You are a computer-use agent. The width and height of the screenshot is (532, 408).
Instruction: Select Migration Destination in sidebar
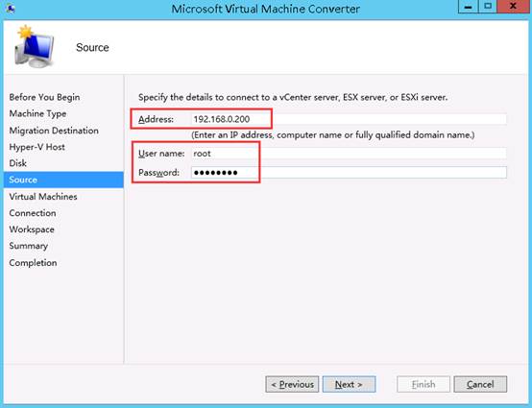pyautogui.click(x=54, y=131)
